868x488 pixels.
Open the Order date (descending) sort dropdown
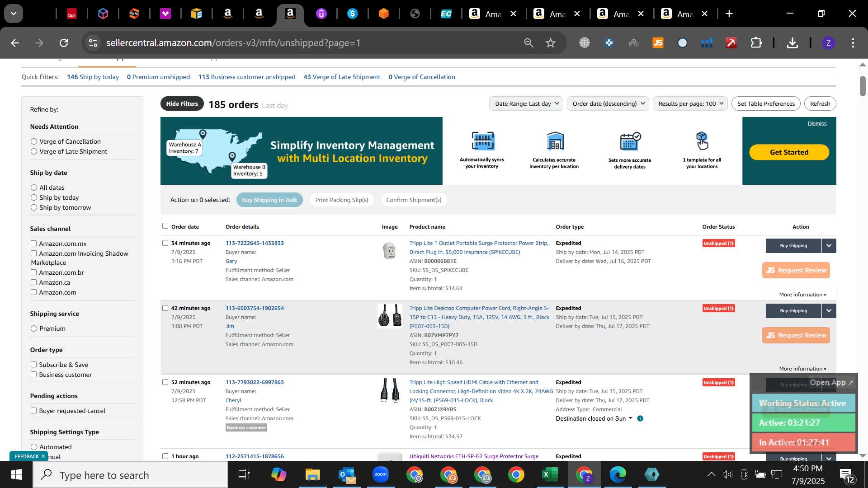coord(608,103)
